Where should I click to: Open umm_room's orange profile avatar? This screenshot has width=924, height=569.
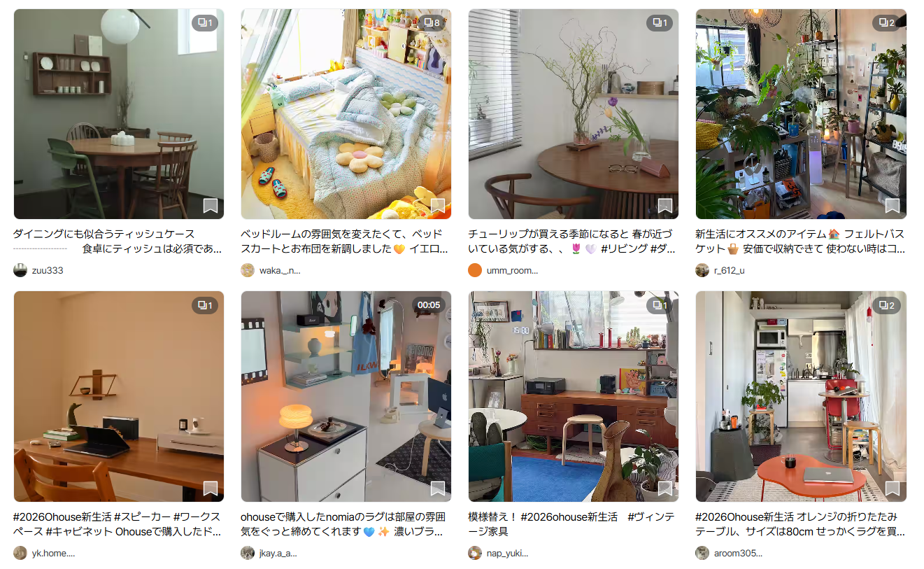coord(475,270)
